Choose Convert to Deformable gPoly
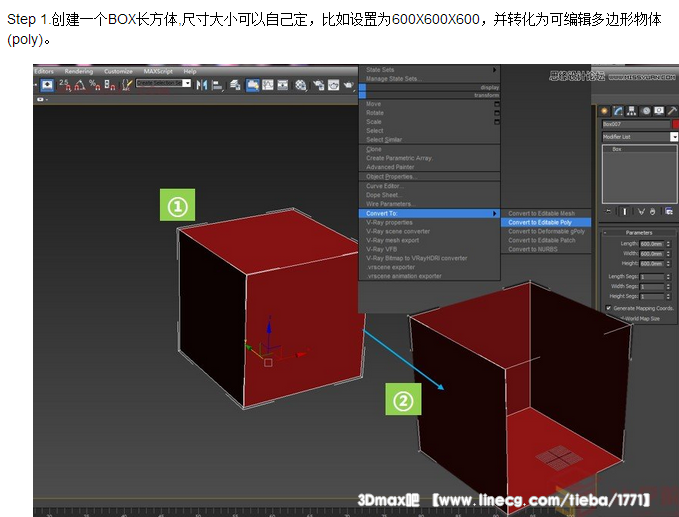 [546, 231]
